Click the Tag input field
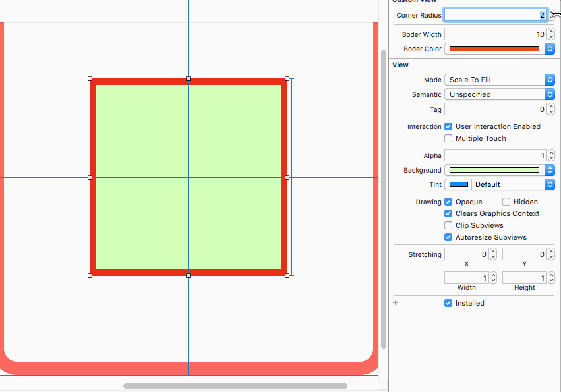Screen dimensions: 561x392 coord(496,109)
